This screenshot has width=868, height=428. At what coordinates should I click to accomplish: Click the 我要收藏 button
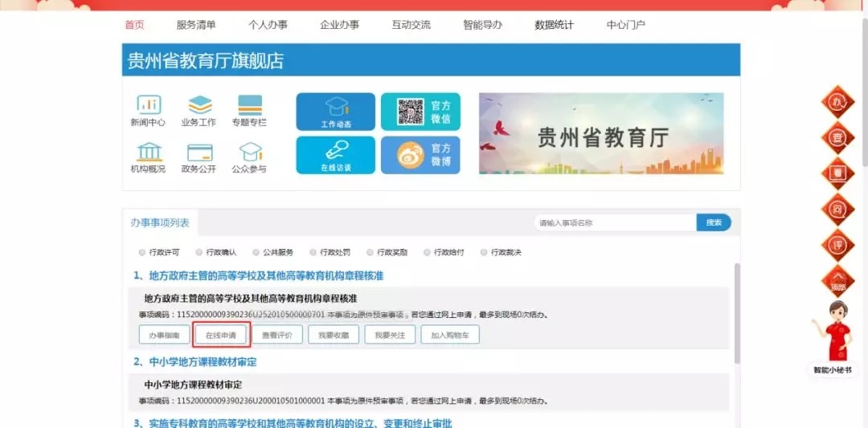pos(334,335)
